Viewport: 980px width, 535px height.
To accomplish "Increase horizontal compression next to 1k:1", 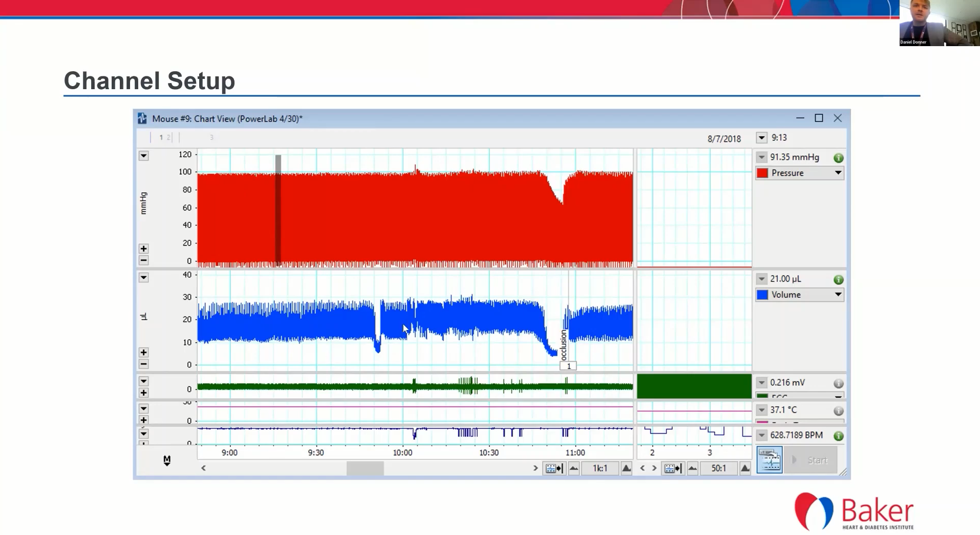I will [x=626, y=468].
